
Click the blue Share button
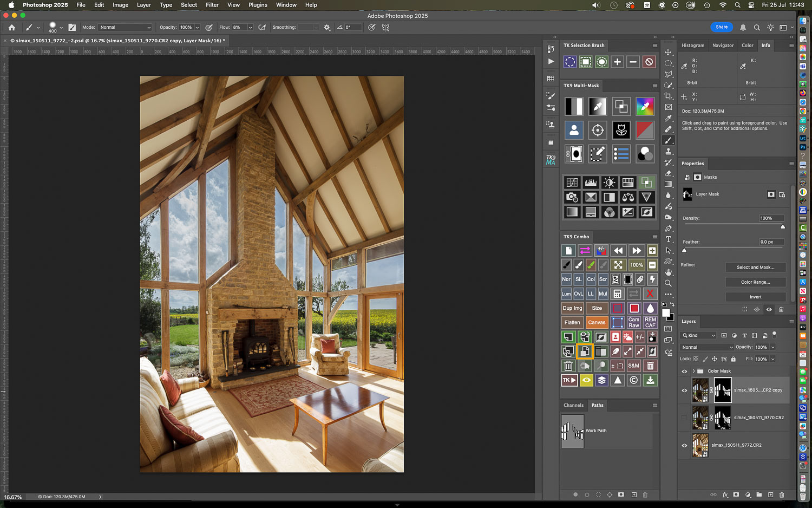coord(722,27)
